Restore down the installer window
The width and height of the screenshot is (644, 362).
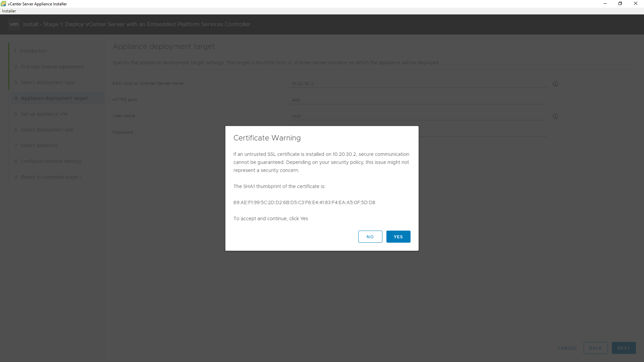click(x=620, y=4)
